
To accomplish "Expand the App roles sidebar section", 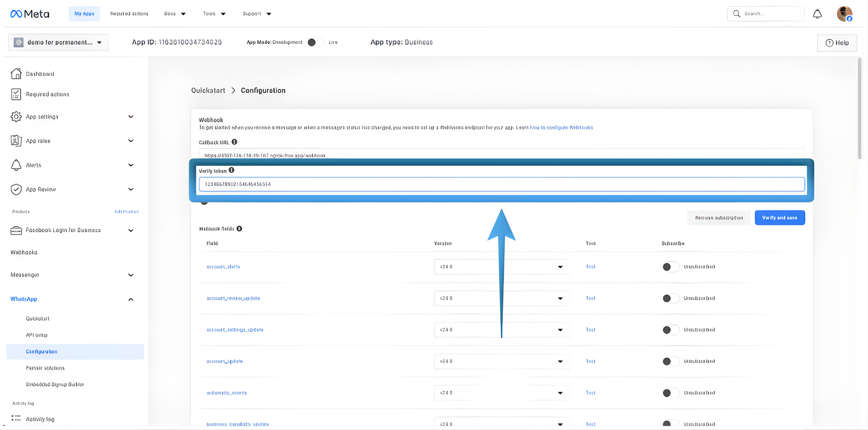I will pyautogui.click(x=131, y=141).
